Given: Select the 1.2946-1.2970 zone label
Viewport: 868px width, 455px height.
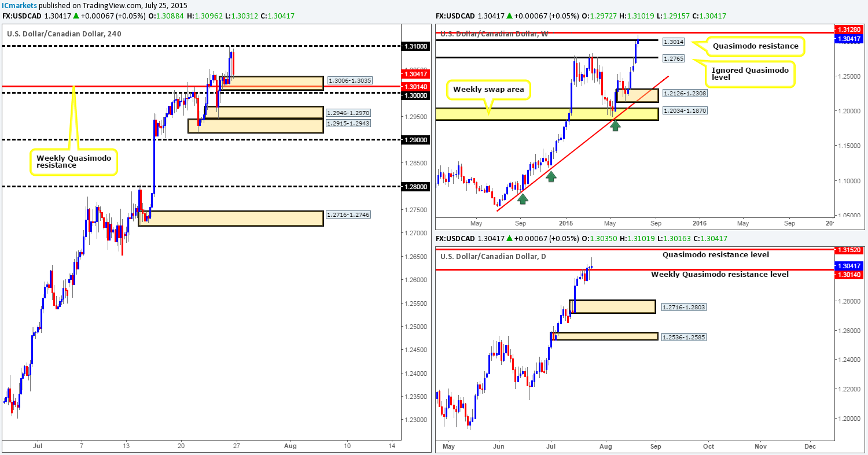Looking at the screenshot, I should (349, 113).
